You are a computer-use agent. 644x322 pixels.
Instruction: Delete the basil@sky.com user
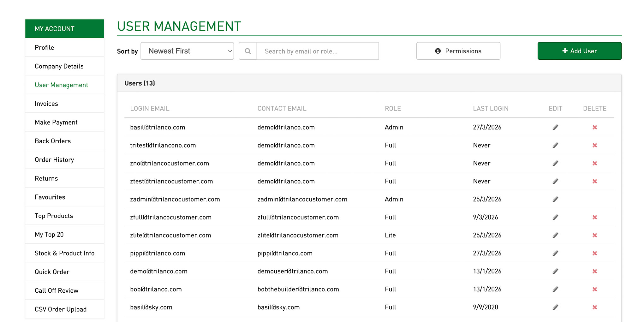(x=594, y=307)
